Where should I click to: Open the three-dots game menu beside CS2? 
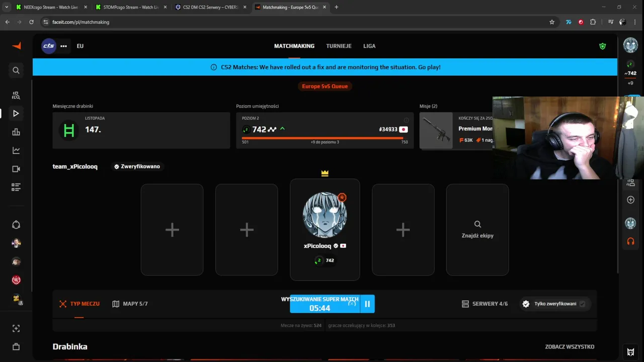(63, 46)
